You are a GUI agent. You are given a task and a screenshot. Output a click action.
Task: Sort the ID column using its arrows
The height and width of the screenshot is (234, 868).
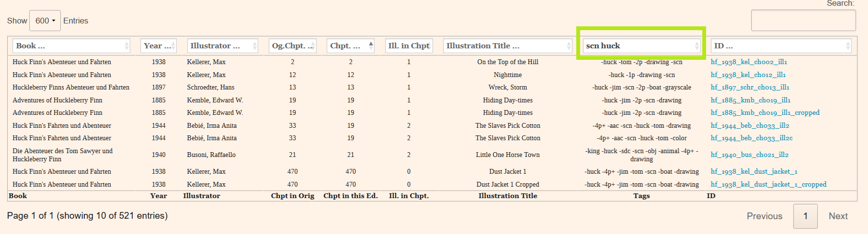coord(848,46)
